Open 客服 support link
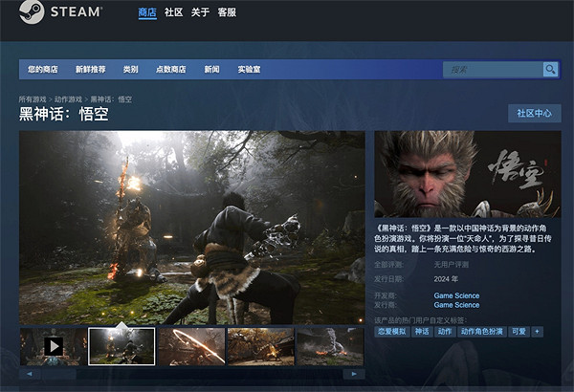Image resolution: width=574 pixels, height=392 pixels. [227, 12]
